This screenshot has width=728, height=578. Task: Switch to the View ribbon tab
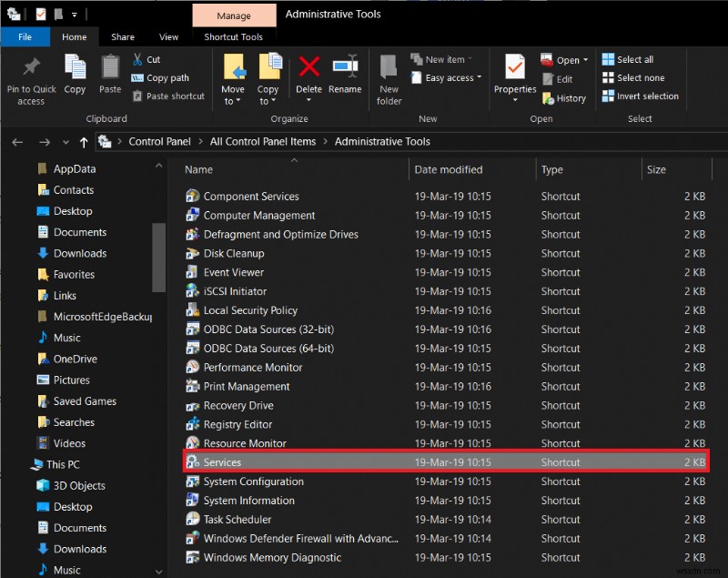click(x=168, y=37)
